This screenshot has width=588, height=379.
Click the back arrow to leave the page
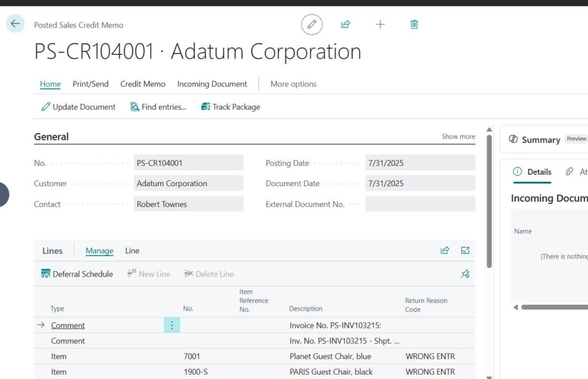(15, 24)
